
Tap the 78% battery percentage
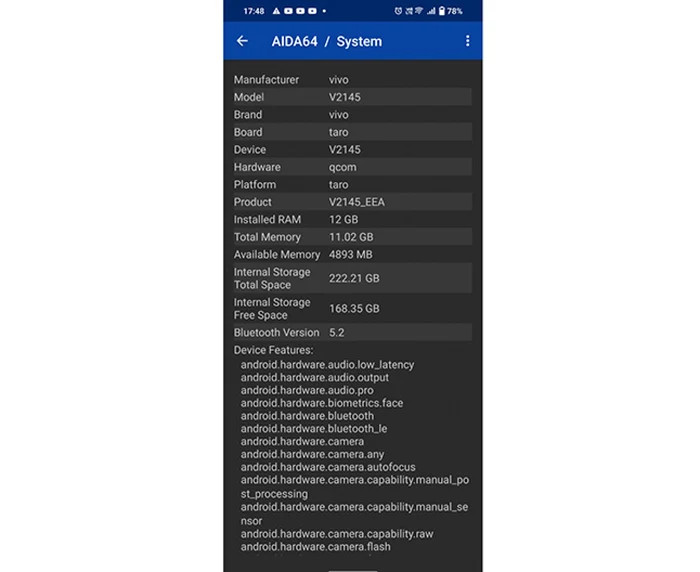pos(455,11)
